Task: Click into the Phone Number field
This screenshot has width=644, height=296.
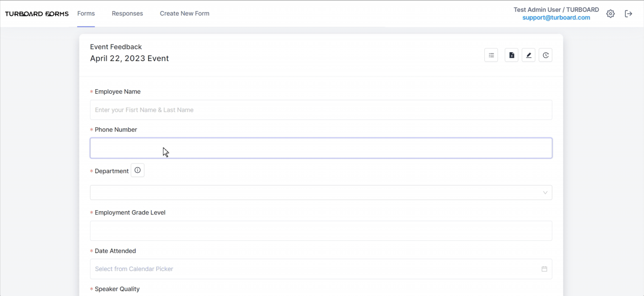Action: 321,148
